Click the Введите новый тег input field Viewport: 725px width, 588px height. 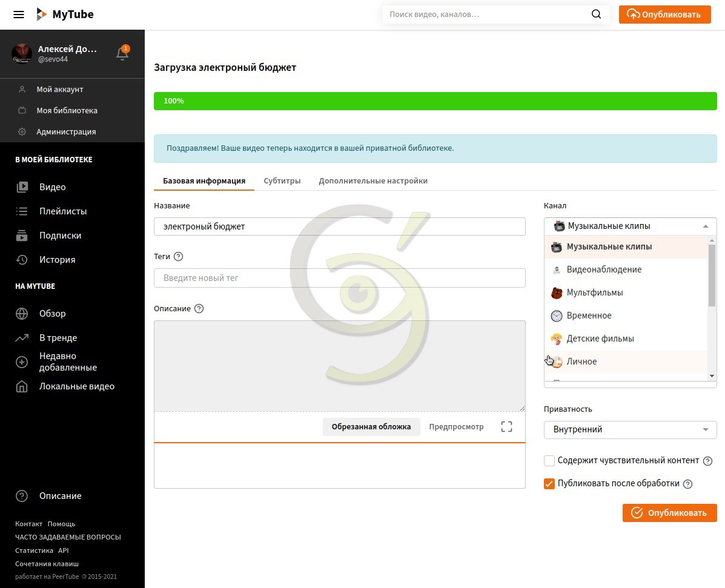(339, 278)
